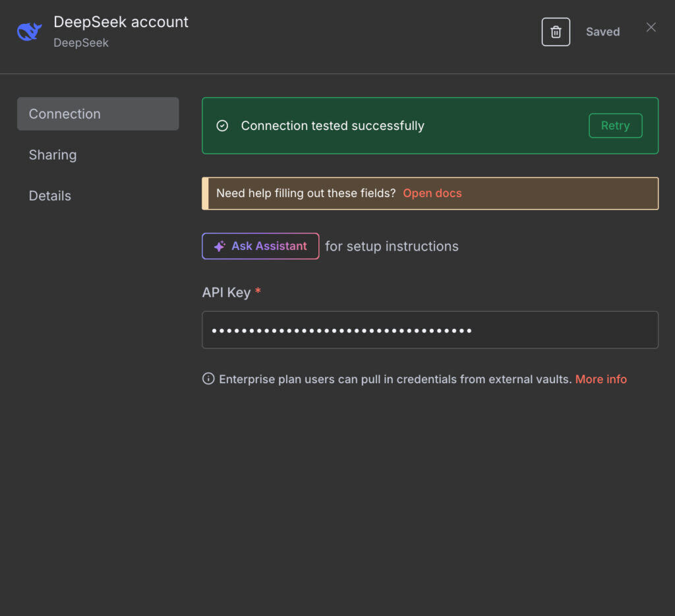Click the Need help filling out banner
This screenshot has width=675, height=616.
click(x=306, y=193)
